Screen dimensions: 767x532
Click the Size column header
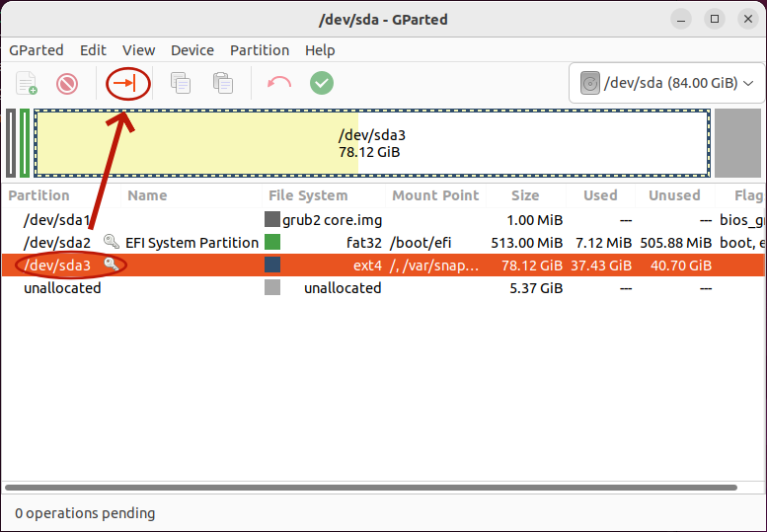click(x=525, y=195)
